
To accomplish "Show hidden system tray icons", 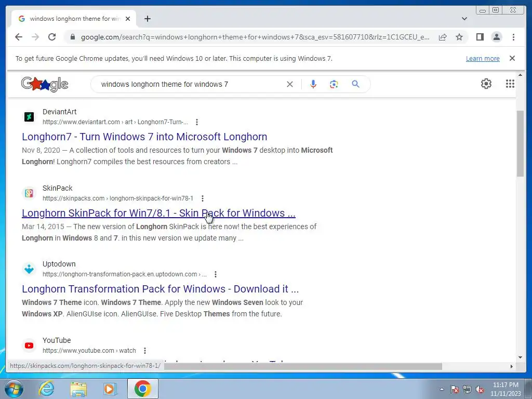I will click(x=442, y=389).
